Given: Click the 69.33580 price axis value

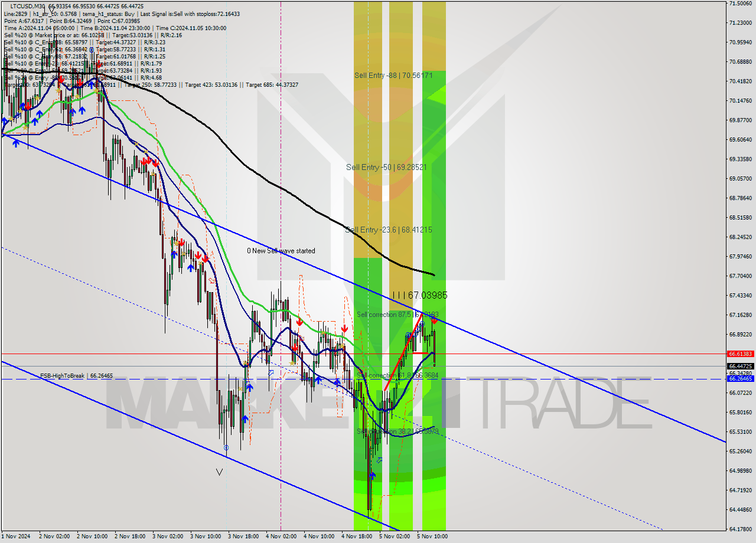Looking at the screenshot, I should point(740,159).
